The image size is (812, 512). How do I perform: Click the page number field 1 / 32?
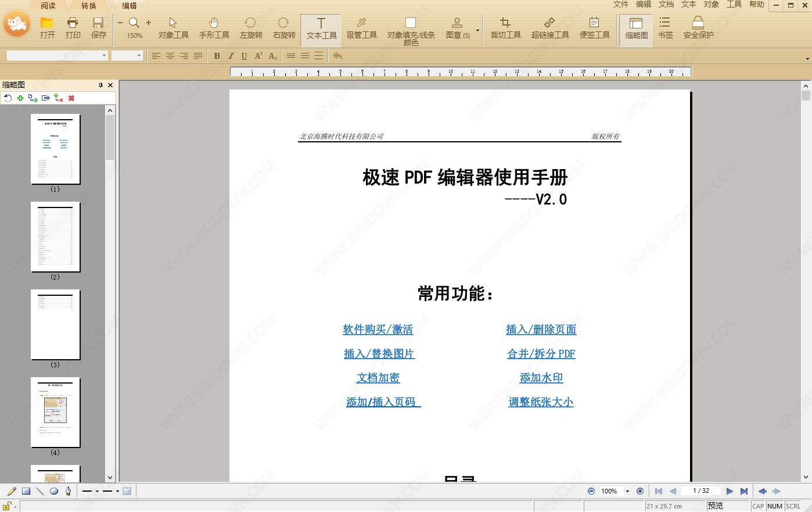701,491
